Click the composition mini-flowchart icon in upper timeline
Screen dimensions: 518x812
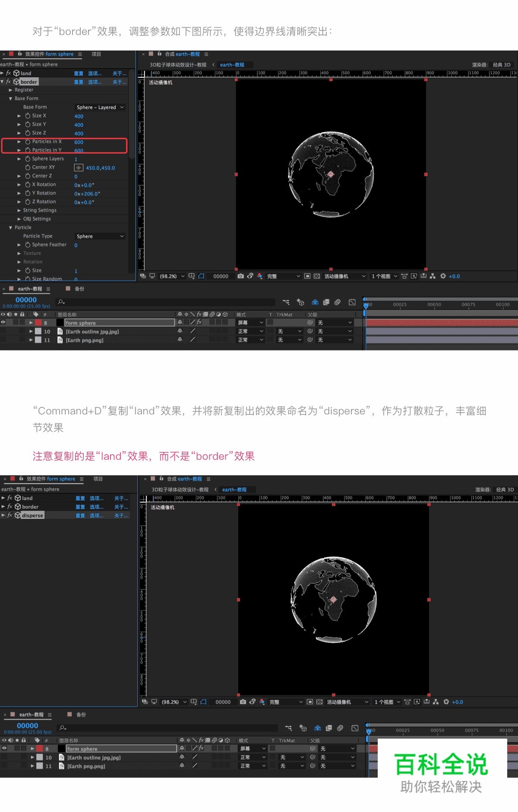286,302
